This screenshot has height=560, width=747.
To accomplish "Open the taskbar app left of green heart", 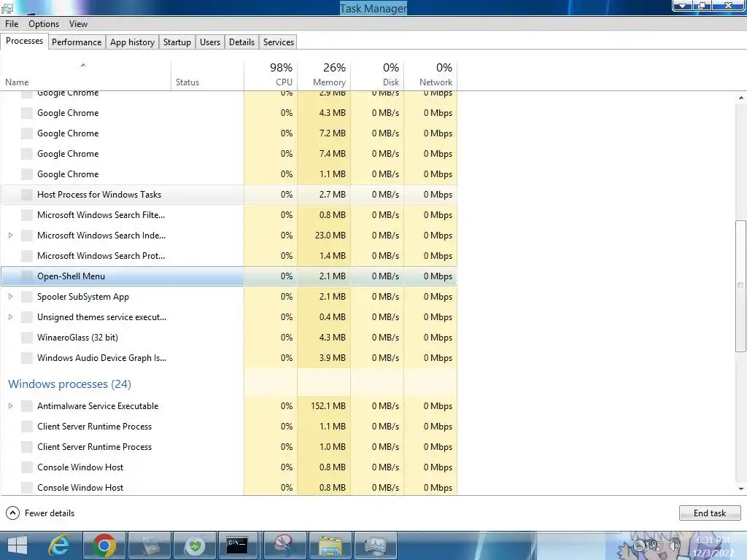I will (149, 545).
